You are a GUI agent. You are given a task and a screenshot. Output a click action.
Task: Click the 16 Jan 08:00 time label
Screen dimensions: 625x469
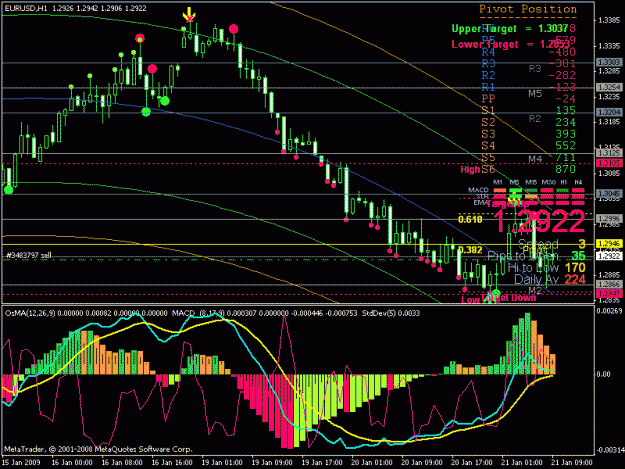point(122,462)
